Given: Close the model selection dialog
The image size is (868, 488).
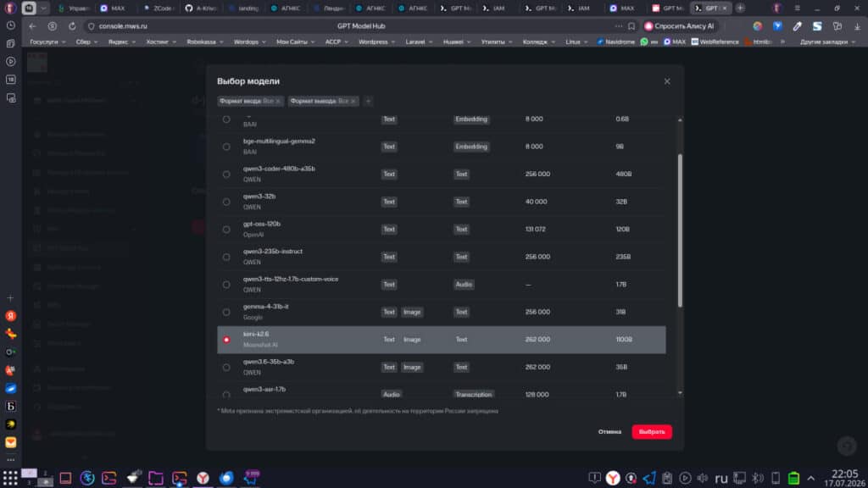Looking at the screenshot, I should tap(667, 81).
